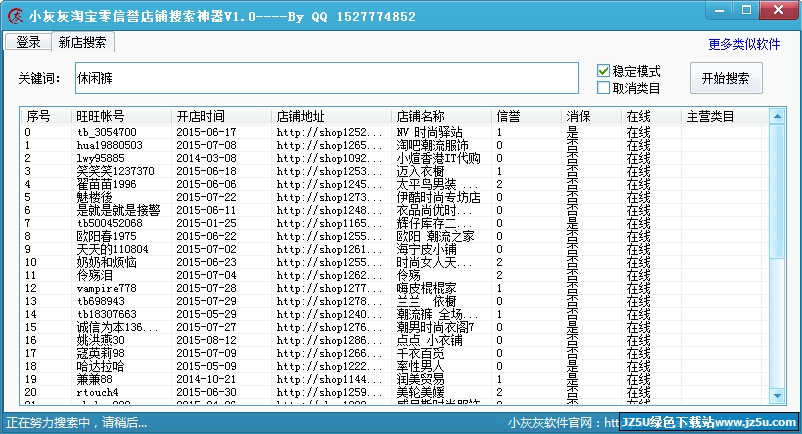Image resolution: width=802 pixels, height=434 pixels.
Task: Click shop name 润美贸易
Action: coord(420,379)
